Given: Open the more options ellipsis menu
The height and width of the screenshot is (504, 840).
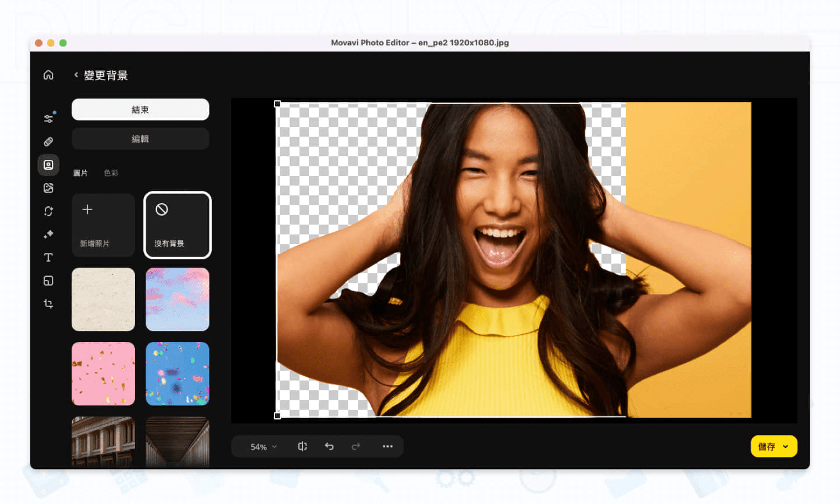Looking at the screenshot, I should coord(388,446).
